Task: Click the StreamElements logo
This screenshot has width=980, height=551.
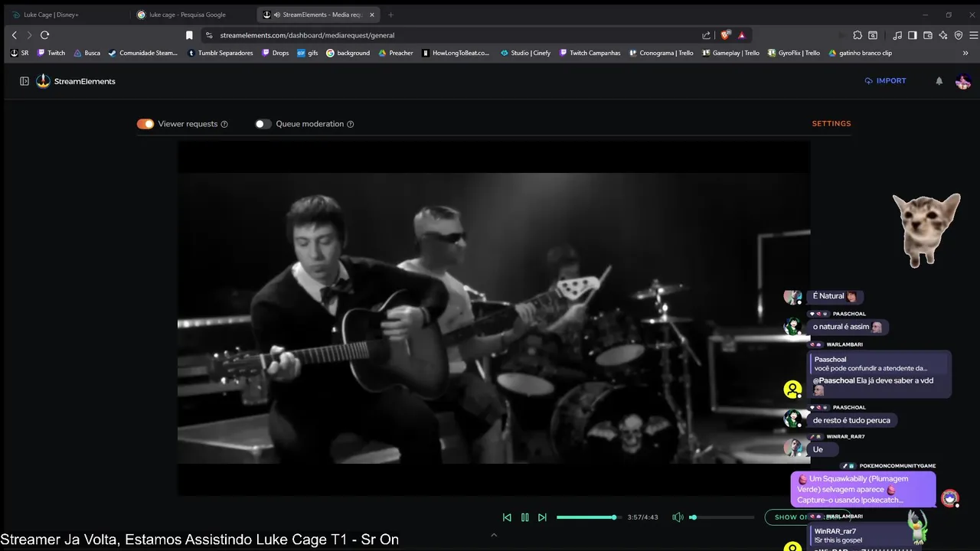Action: (76, 81)
